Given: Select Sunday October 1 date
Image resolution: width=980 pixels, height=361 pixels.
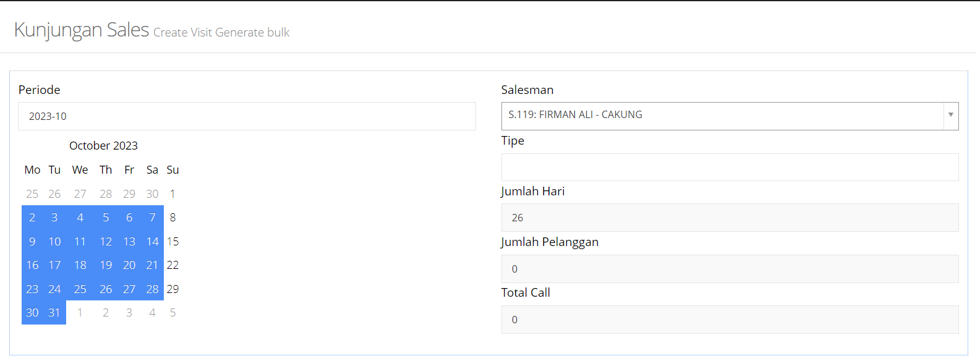Looking at the screenshot, I should click(173, 194).
